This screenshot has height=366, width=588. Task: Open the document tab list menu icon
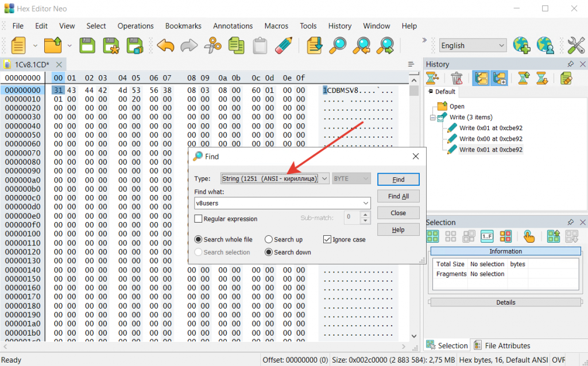click(x=411, y=64)
